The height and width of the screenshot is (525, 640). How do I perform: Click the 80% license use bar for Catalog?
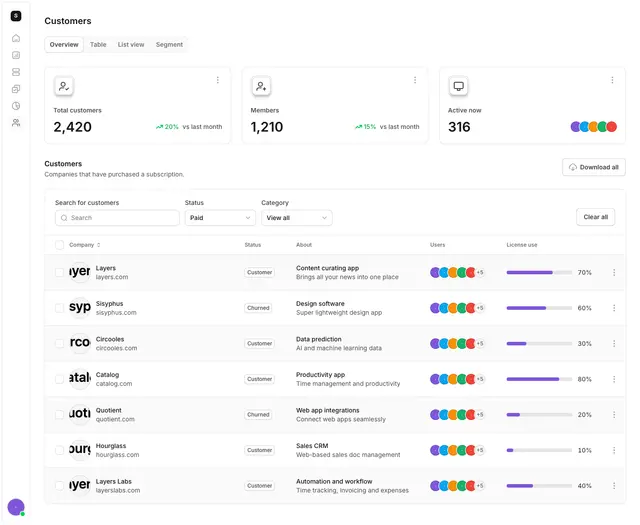539,379
